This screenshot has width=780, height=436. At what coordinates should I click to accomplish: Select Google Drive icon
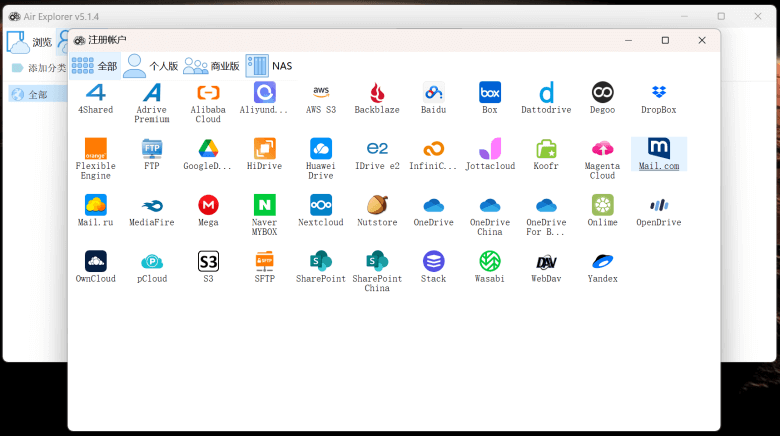(208, 149)
